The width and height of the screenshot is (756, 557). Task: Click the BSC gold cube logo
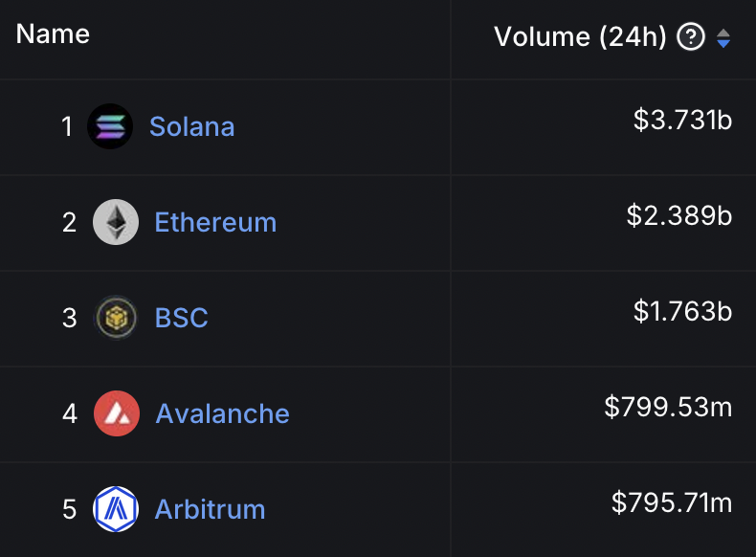tap(116, 318)
